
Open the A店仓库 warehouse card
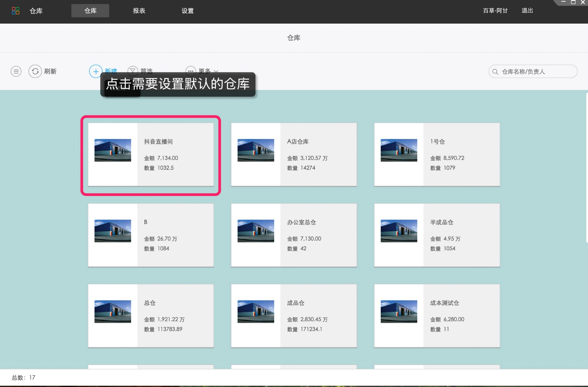click(x=294, y=155)
